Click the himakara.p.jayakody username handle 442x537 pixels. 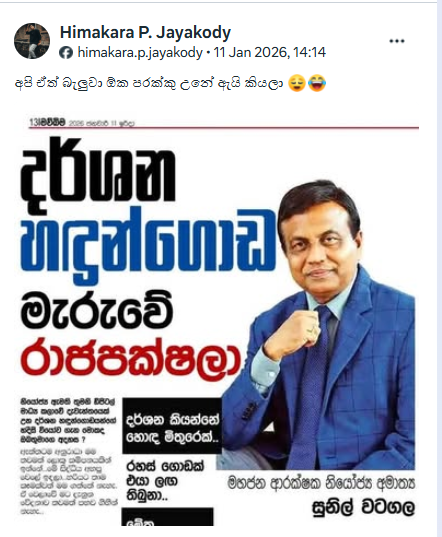tap(140, 52)
